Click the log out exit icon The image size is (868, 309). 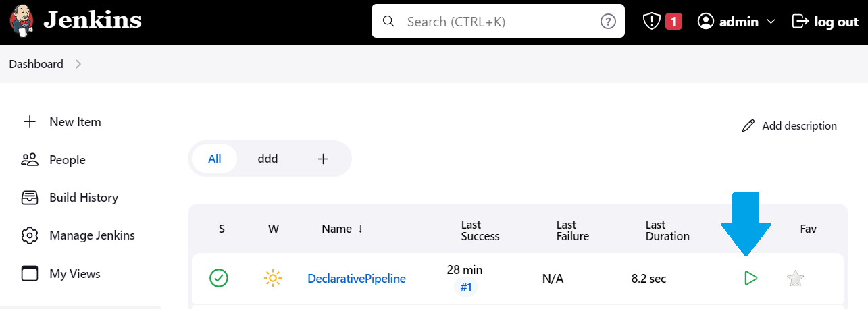800,22
